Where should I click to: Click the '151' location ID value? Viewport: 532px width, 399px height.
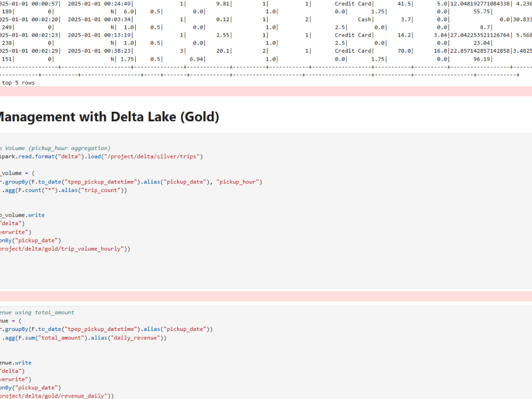click(x=7, y=59)
